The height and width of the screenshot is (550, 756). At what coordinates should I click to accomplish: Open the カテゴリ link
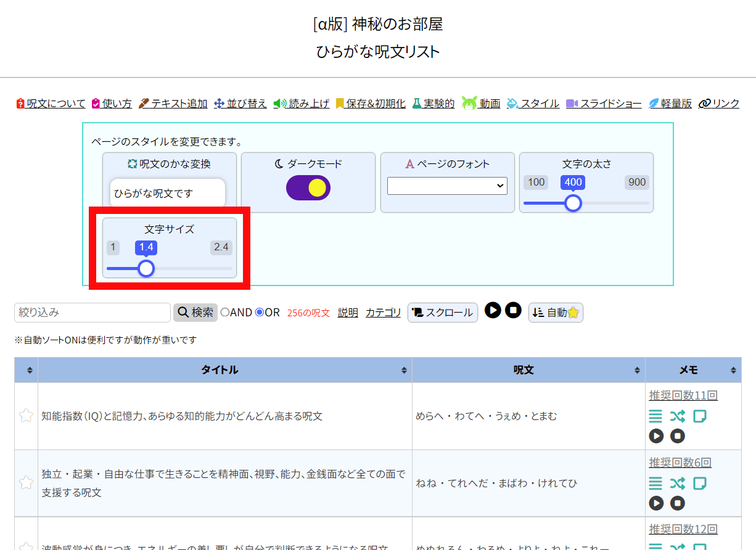(x=383, y=313)
